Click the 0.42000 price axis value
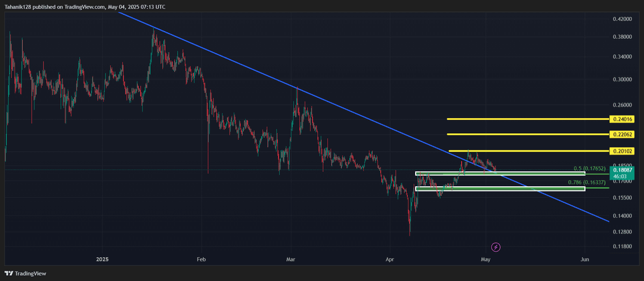 (622, 19)
